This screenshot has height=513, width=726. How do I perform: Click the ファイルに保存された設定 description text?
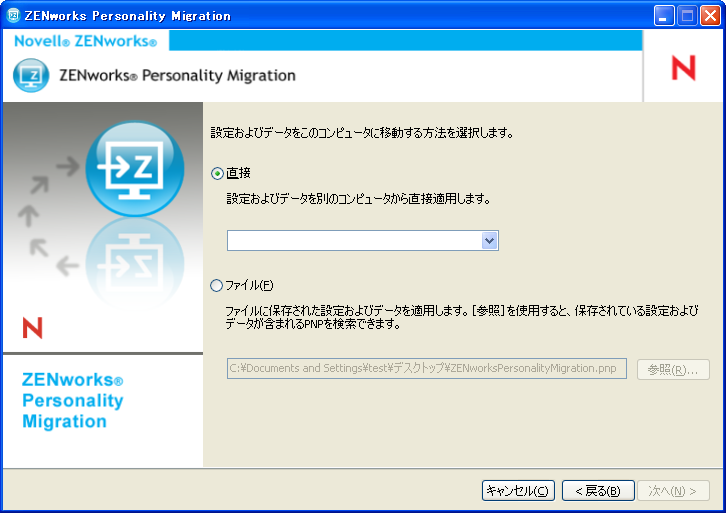(x=462, y=317)
